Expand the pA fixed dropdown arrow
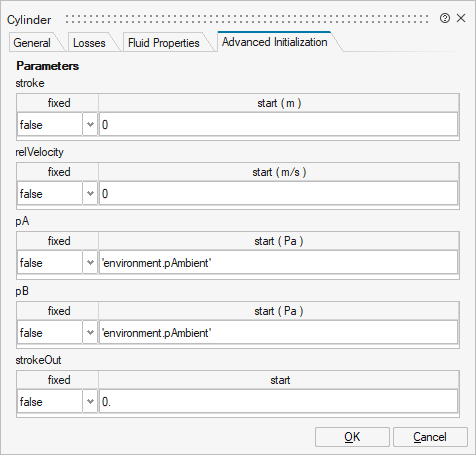 90,263
